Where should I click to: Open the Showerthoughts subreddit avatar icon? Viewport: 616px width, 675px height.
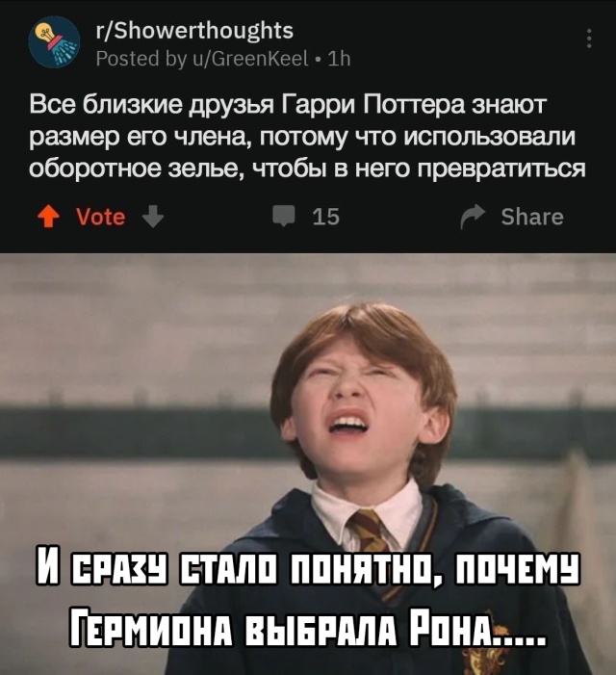pos(54,41)
